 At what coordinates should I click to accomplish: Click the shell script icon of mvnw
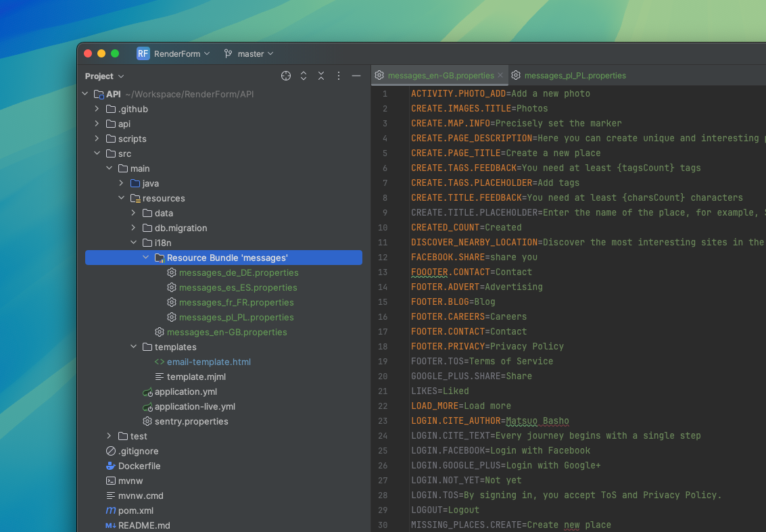pyautogui.click(x=111, y=481)
